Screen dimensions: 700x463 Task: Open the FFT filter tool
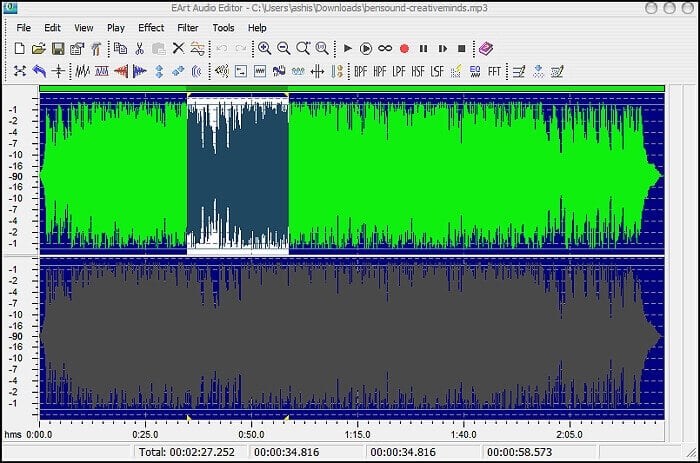click(x=493, y=71)
